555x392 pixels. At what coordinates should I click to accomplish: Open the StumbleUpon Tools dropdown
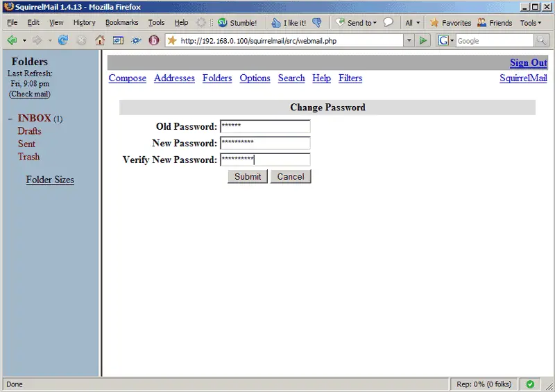(531, 23)
